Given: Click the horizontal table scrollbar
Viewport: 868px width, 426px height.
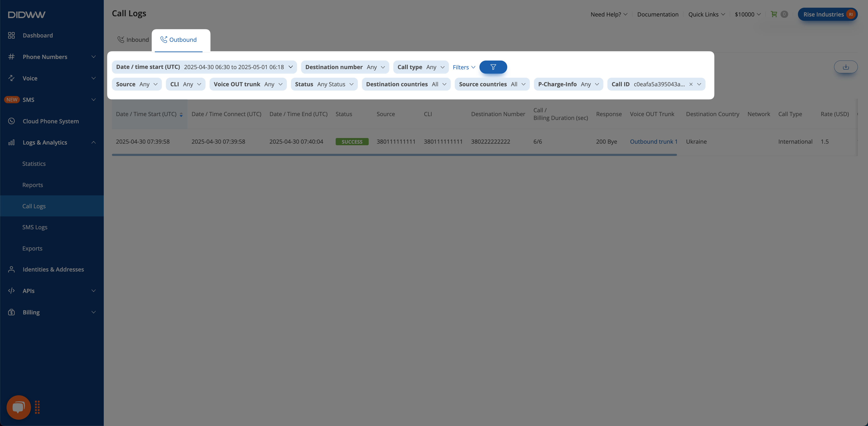Looking at the screenshot, I should pyautogui.click(x=394, y=154).
